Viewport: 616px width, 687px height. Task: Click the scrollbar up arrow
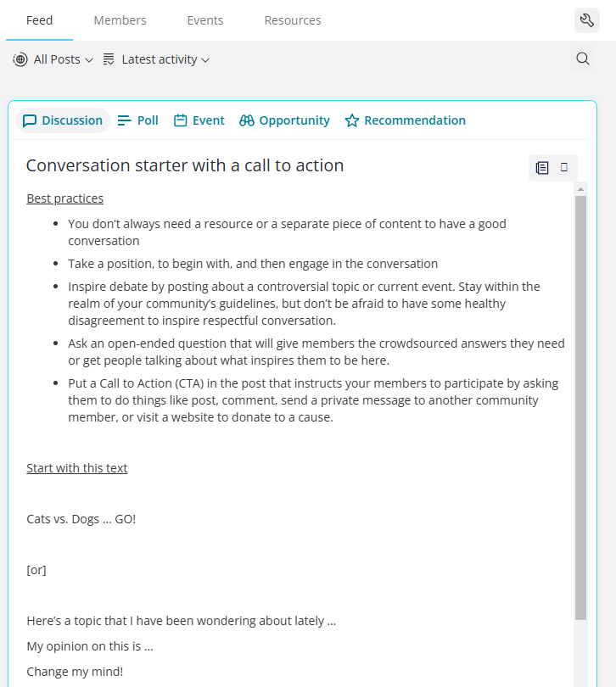(x=580, y=189)
